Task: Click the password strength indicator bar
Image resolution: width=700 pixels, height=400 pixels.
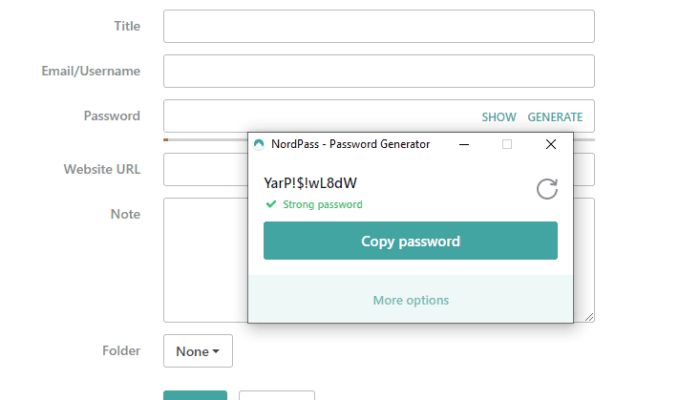Action: tap(205, 140)
